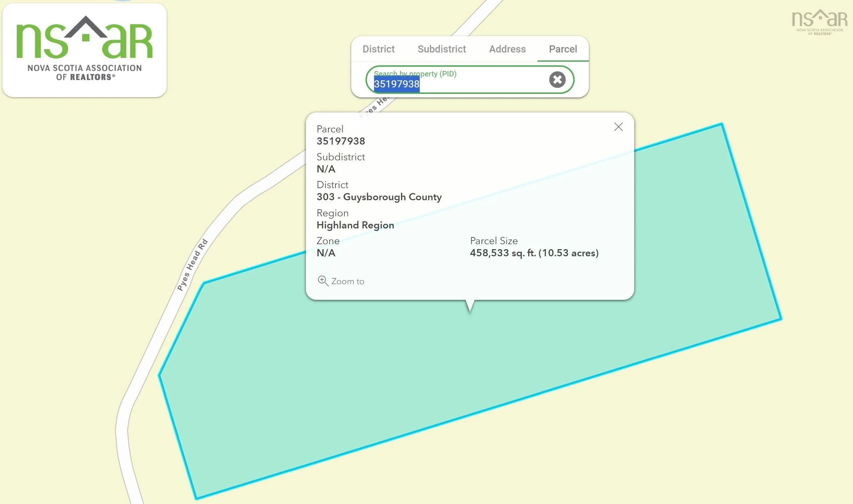Open the Subdistrict tab
Image resolution: width=853 pixels, height=504 pixels.
441,49
